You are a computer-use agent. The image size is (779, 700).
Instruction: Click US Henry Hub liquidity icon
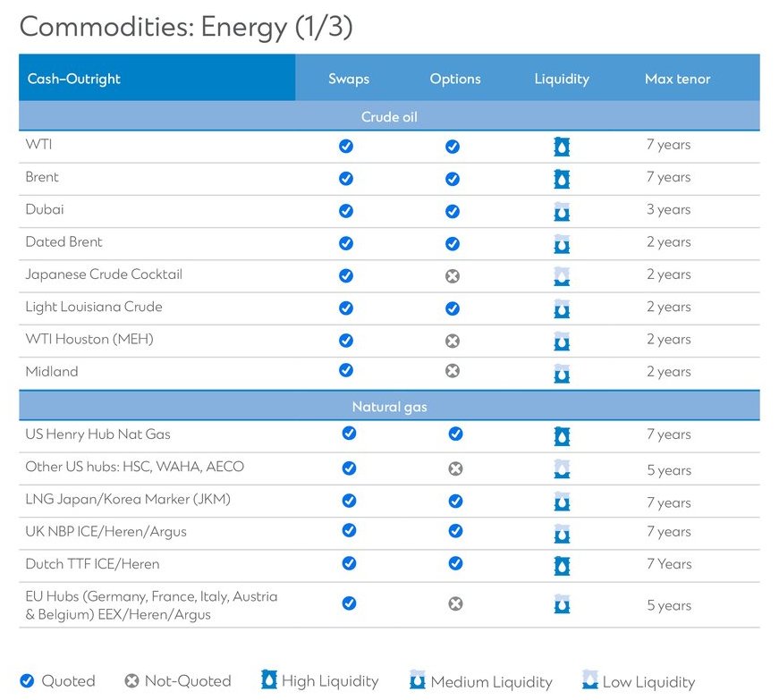(x=562, y=436)
